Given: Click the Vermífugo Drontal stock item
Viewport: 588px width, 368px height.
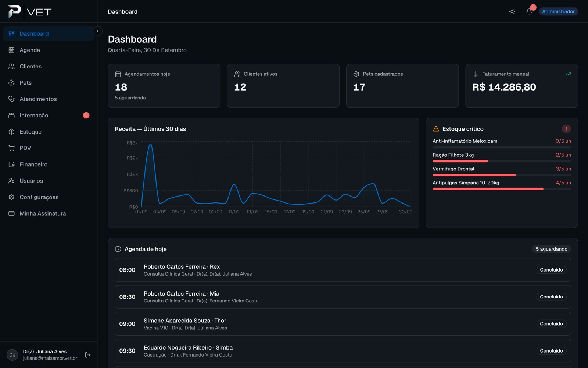Looking at the screenshot, I should [502, 171].
